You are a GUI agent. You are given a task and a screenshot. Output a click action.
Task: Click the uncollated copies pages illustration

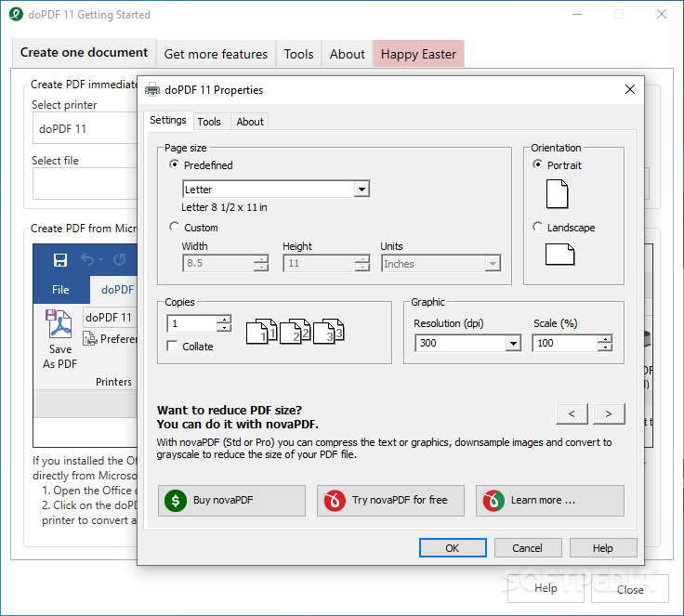tap(296, 332)
